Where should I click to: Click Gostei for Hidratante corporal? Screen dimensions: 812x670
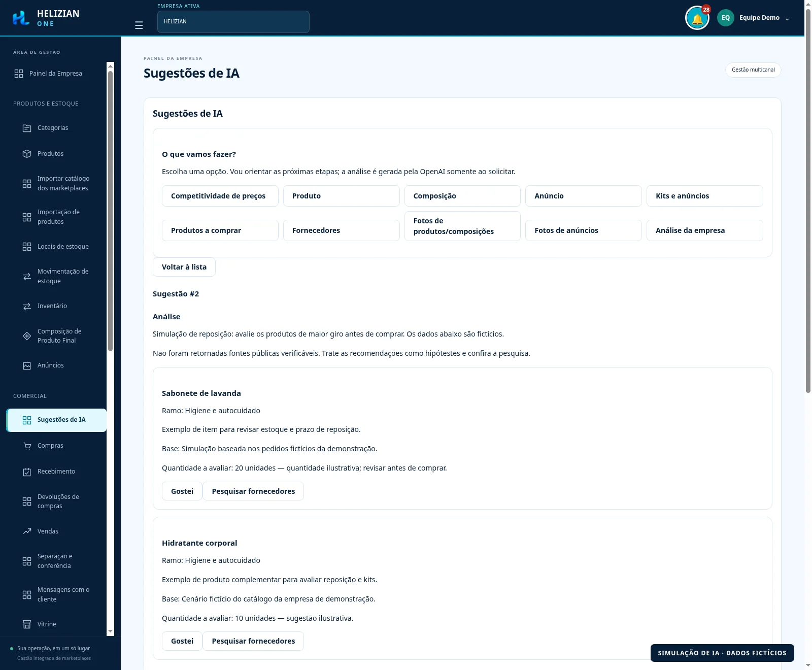point(182,641)
